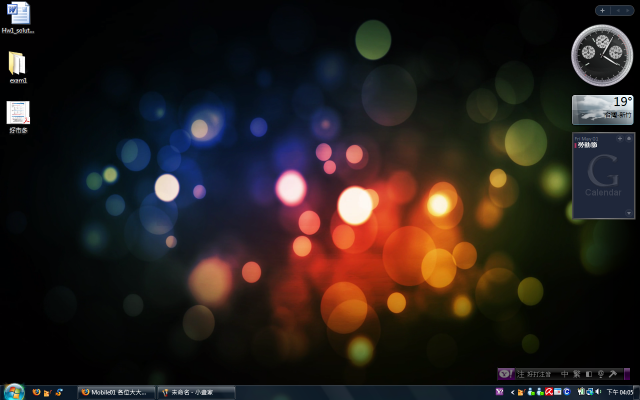Image resolution: width=640 pixels, height=400 pixels.
Task: Open the 19° weather gadget
Action: [603, 109]
